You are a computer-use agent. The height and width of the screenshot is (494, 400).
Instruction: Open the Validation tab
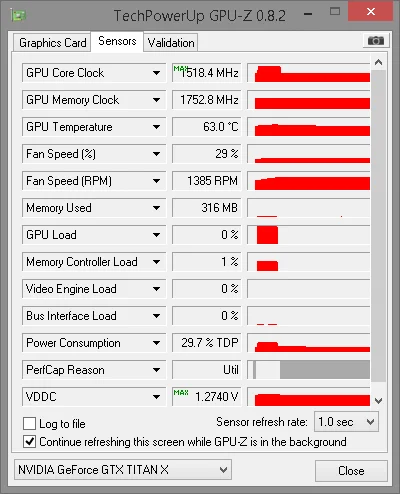pyautogui.click(x=171, y=43)
